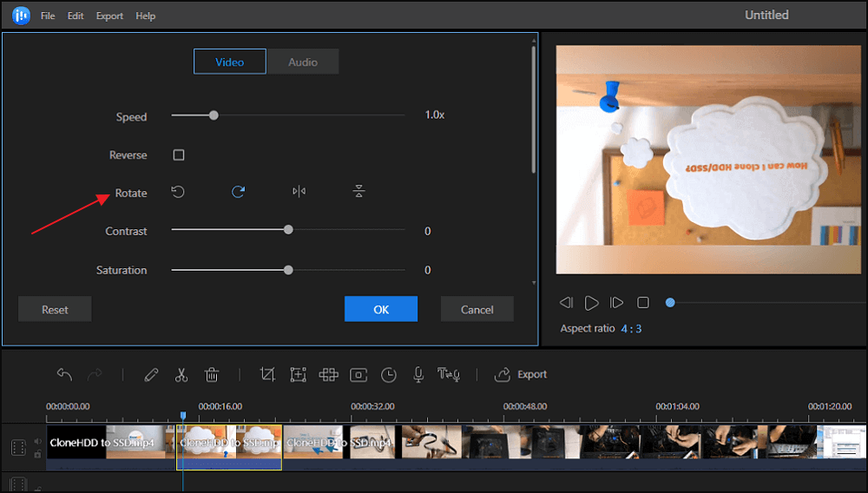Click the microphone voiceover icon
868x493 pixels.
(x=418, y=375)
